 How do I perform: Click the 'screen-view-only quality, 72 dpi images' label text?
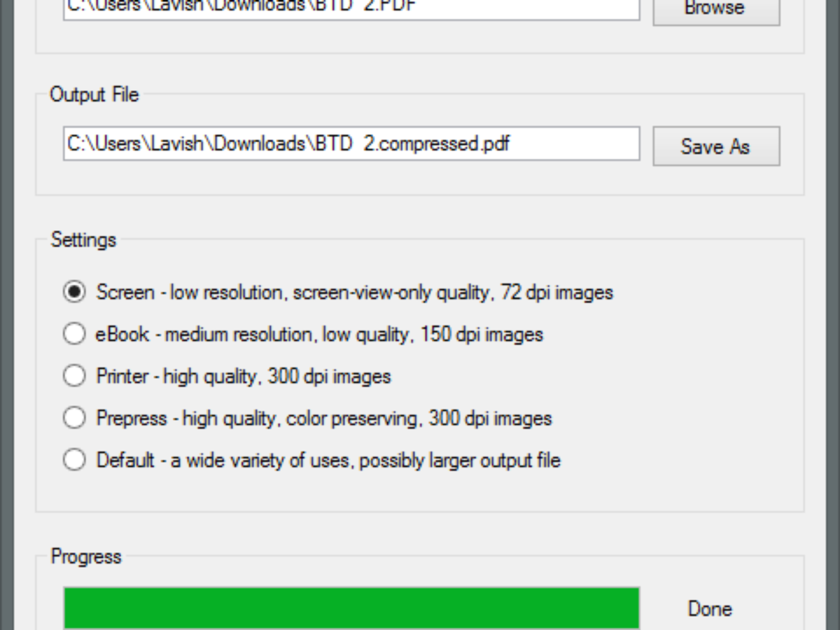(453, 292)
